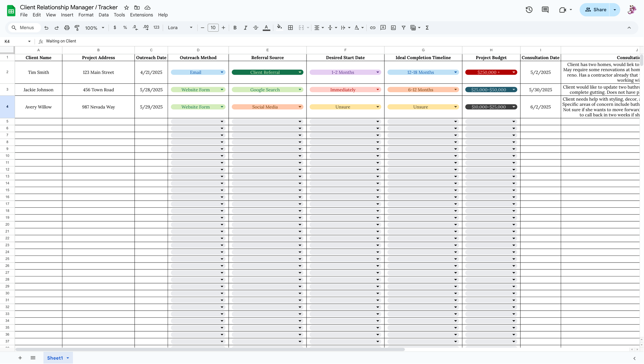Toggle strikethrough formatting
The image size is (644, 364).
click(x=256, y=28)
